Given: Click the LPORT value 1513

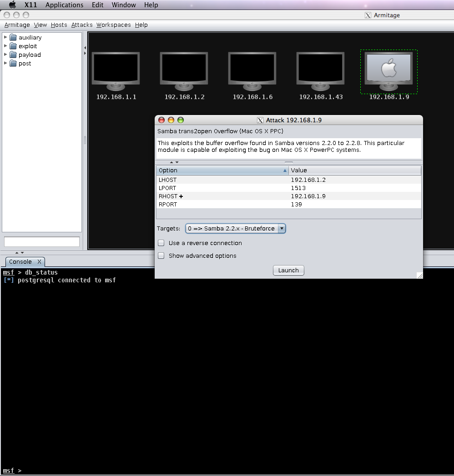Looking at the screenshot, I should point(298,188).
